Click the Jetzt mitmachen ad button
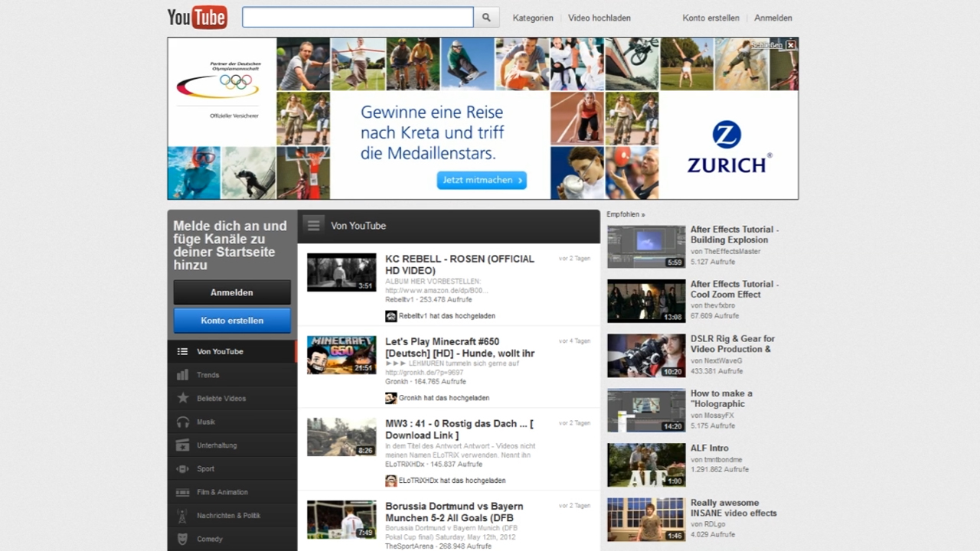 point(482,181)
